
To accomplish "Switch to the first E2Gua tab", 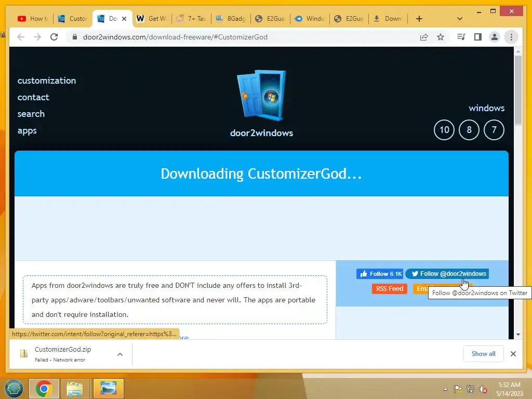I will coord(270,19).
